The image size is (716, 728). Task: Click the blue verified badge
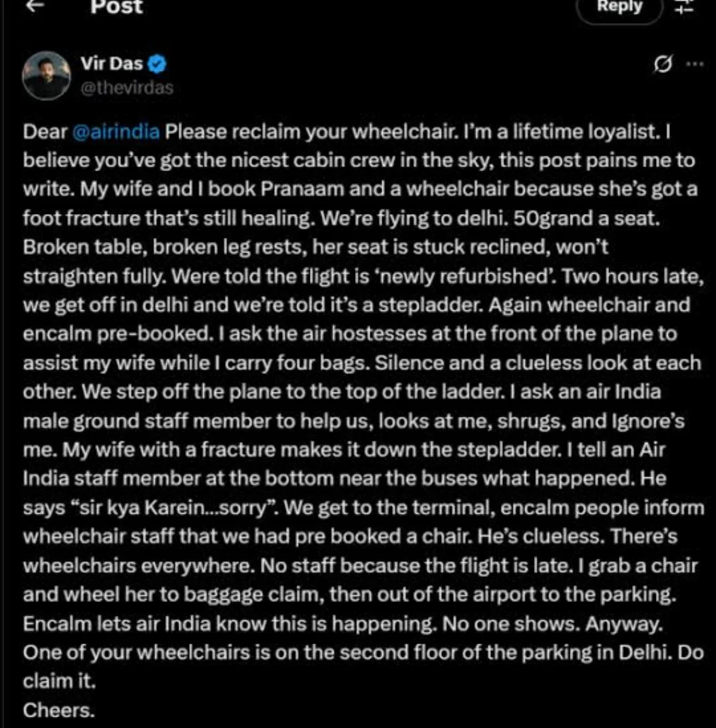pos(157,63)
